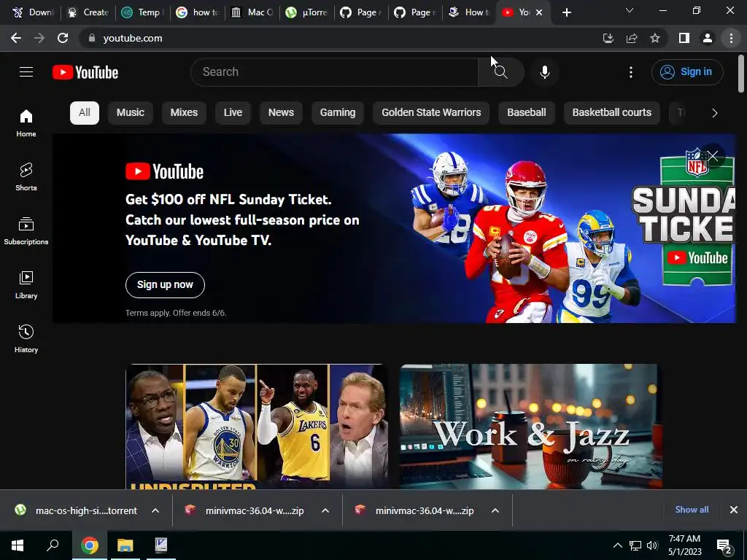Bookmark this page with star icon
The image size is (747, 560).
click(x=655, y=38)
